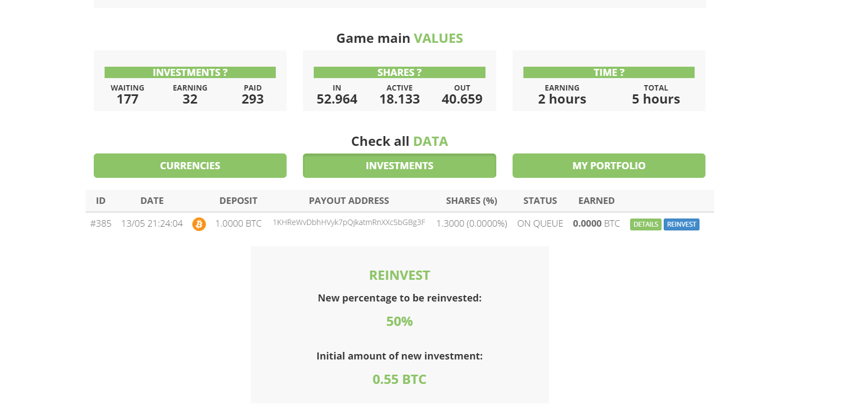Image resolution: width=868 pixels, height=411 pixels.
Task: Click the DATE column header
Action: [x=152, y=201]
